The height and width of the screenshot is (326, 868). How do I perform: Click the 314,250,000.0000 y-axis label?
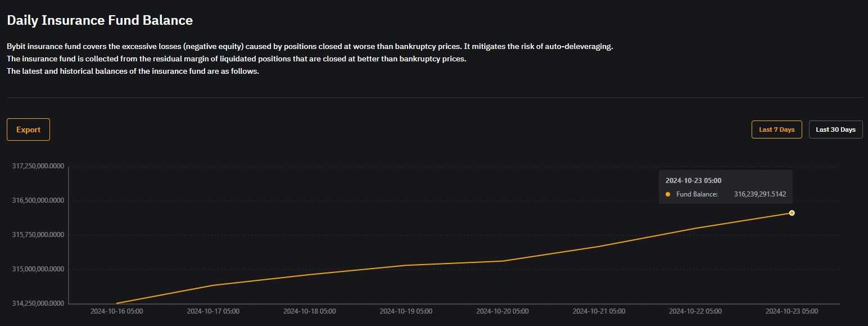pyautogui.click(x=38, y=303)
